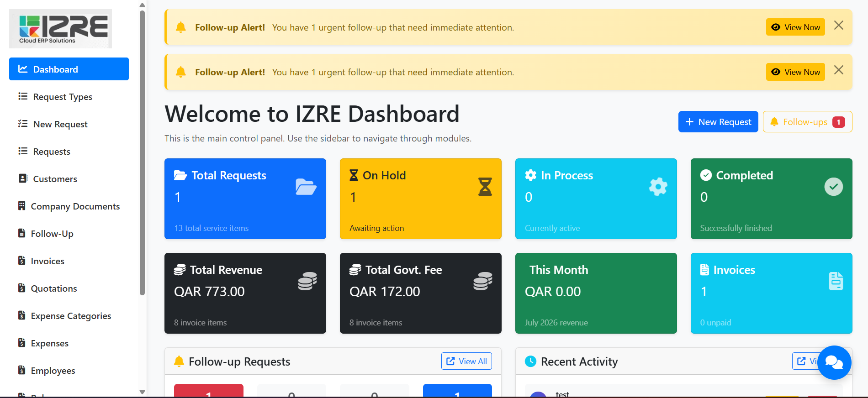
Task: Open the Requests sidebar page
Action: click(69, 152)
